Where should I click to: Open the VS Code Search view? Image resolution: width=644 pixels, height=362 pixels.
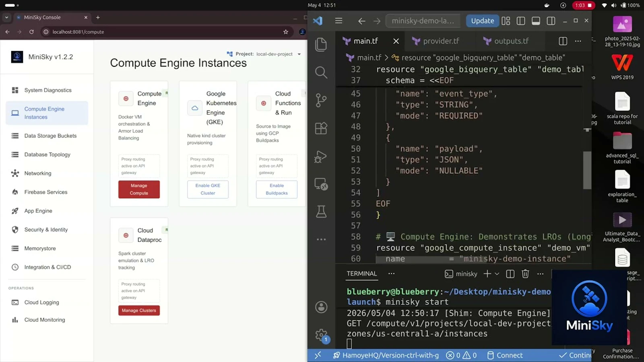(x=321, y=72)
